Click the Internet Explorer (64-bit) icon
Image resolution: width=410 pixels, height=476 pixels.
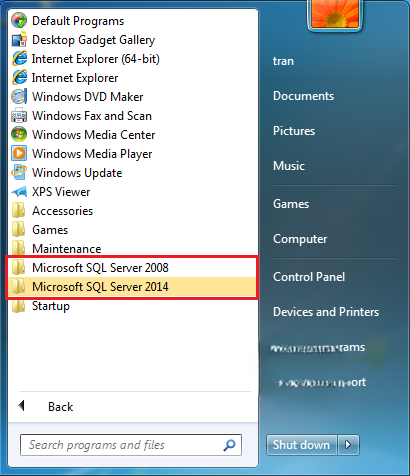point(19,59)
